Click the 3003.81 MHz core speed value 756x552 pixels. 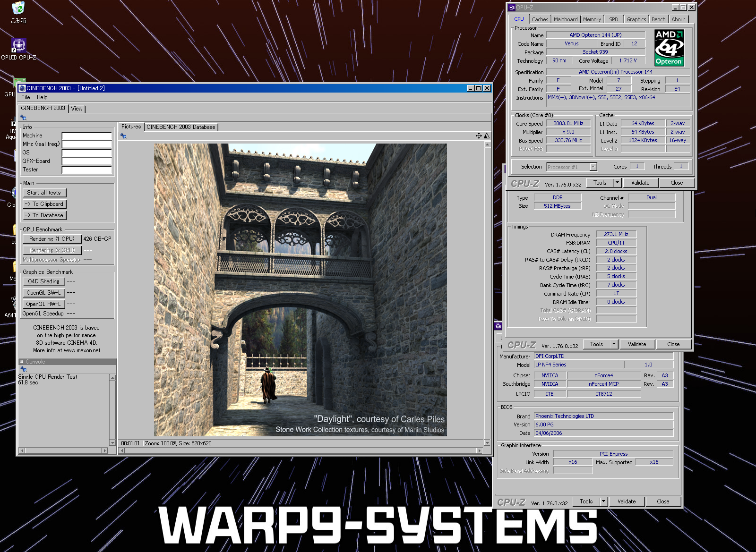[x=568, y=123]
